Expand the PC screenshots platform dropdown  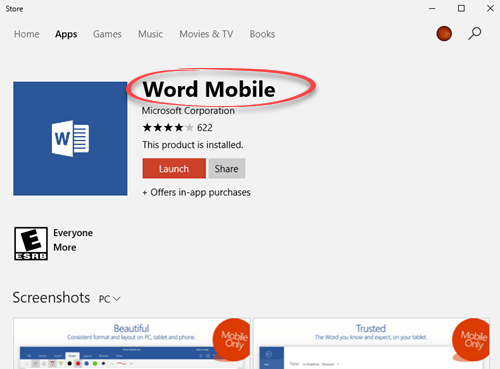[110, 299]
